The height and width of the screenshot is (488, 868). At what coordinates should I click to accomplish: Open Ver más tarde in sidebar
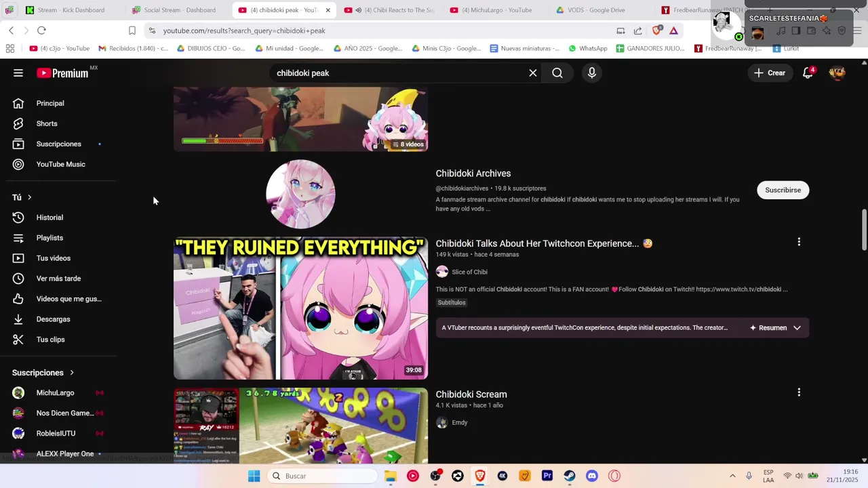pyautogui.click(x=58, y=279)
